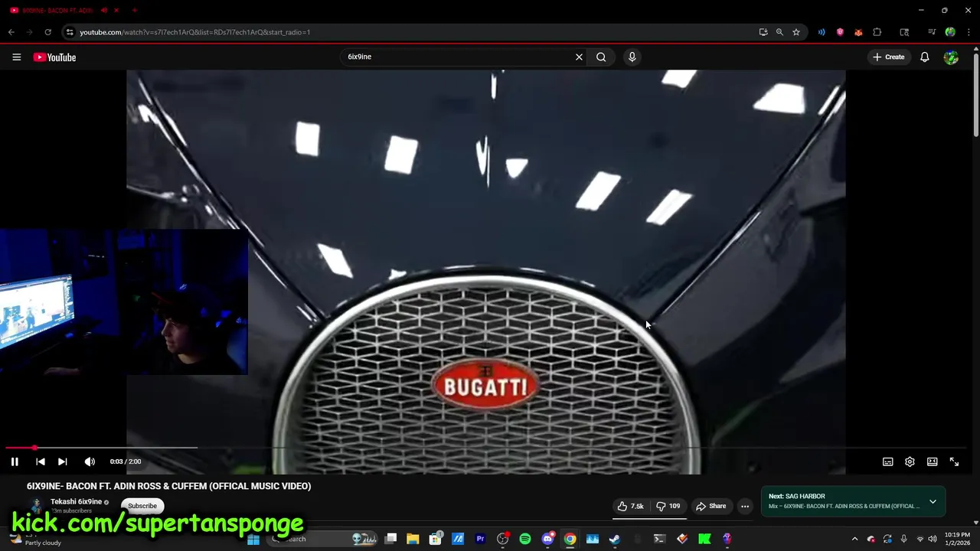Reload the YouTube page
Viewport: 980px width, 551px height.
point(47,32)
